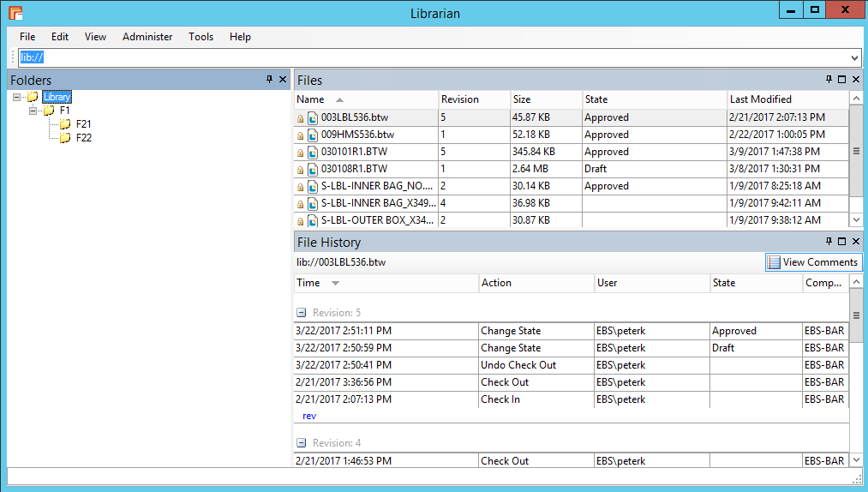868x492 pixels.
Task: Open the address bar dropdown arrow
Action: click(x=855, y=57)
